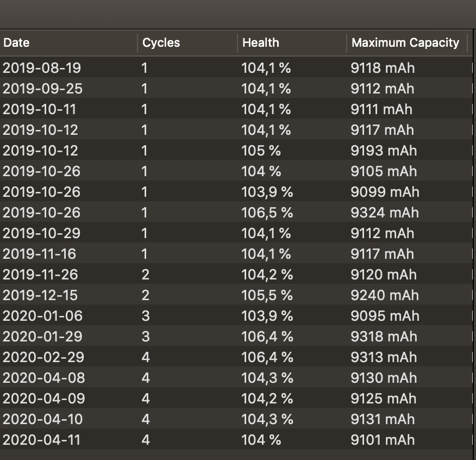Image resolution: width=476 pixels, height=460 pixels.
Task: Select row with 9193 mAh capacity
Action: coord(236,150)
